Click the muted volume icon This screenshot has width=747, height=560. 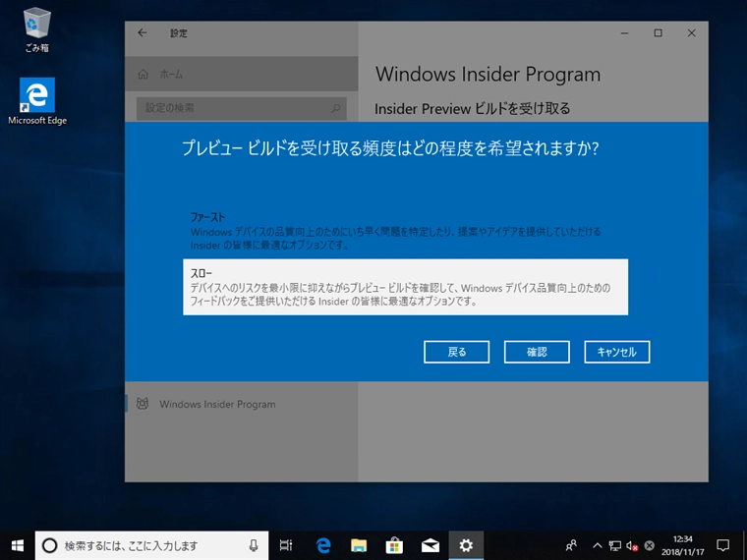632,545
